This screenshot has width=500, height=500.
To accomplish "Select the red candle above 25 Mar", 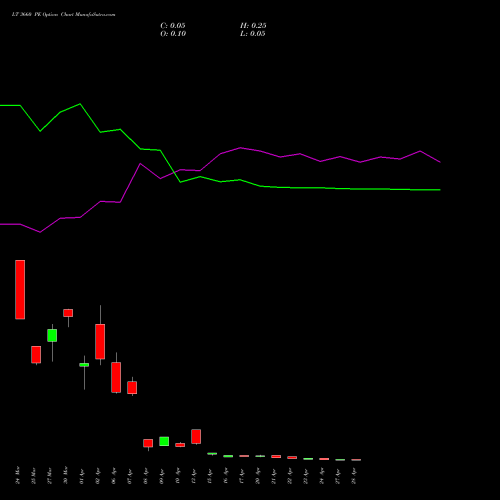I will [36, 355].
